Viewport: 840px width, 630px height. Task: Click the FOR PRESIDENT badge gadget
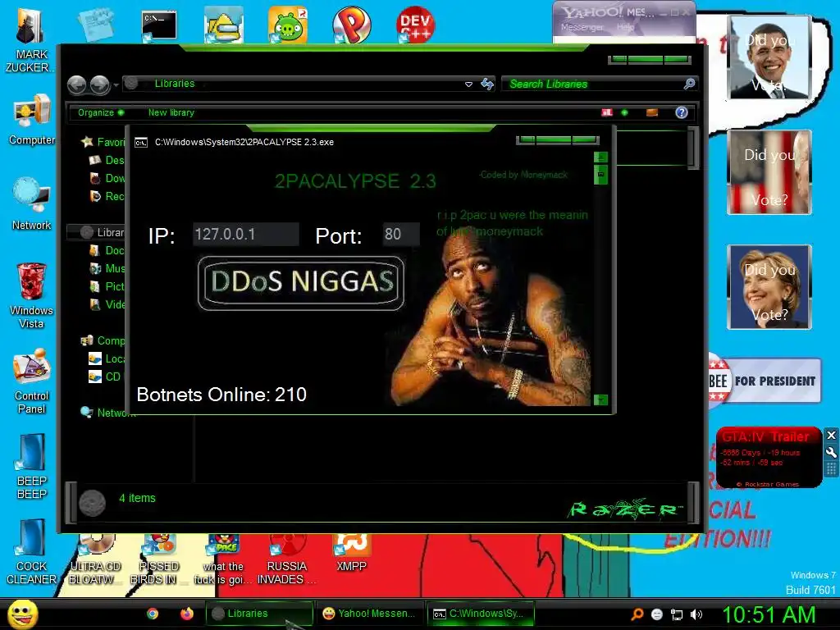click(765, 381)
